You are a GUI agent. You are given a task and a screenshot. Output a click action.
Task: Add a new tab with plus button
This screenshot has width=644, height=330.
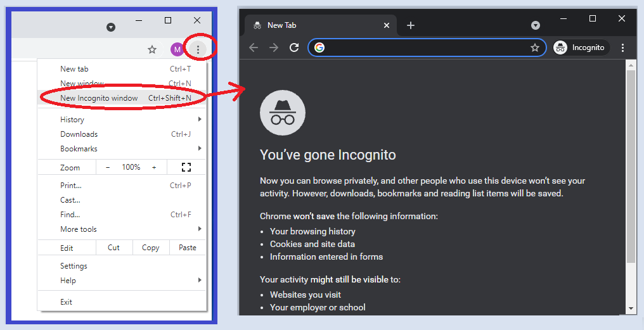[x=410, y=25]
